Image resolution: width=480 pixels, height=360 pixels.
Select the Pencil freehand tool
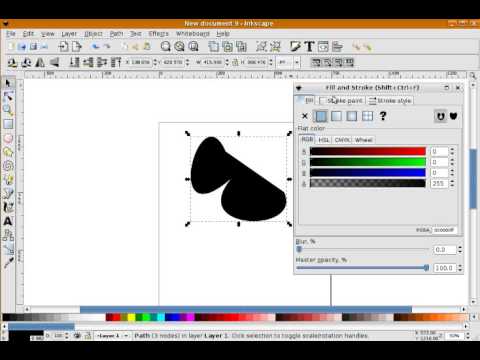coord(8,180)
